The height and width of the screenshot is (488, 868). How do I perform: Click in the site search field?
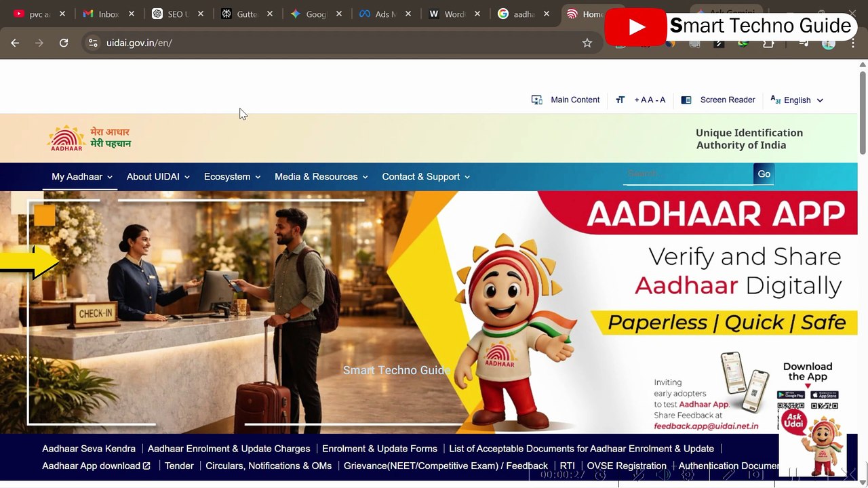pyautogui.click(x=688, y=174)
